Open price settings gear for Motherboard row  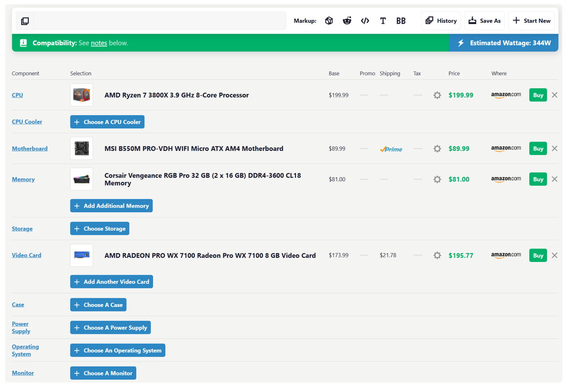[437, 149]
